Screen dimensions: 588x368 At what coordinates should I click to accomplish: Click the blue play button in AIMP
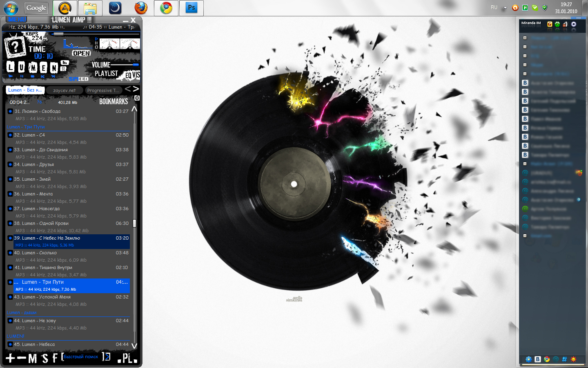click(x=11, y=76)
